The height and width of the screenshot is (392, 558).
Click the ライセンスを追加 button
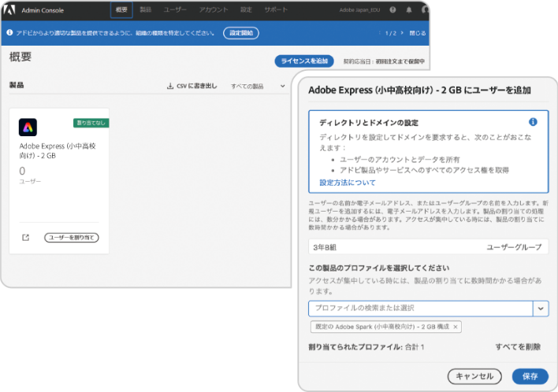click(x=304, y=61)
